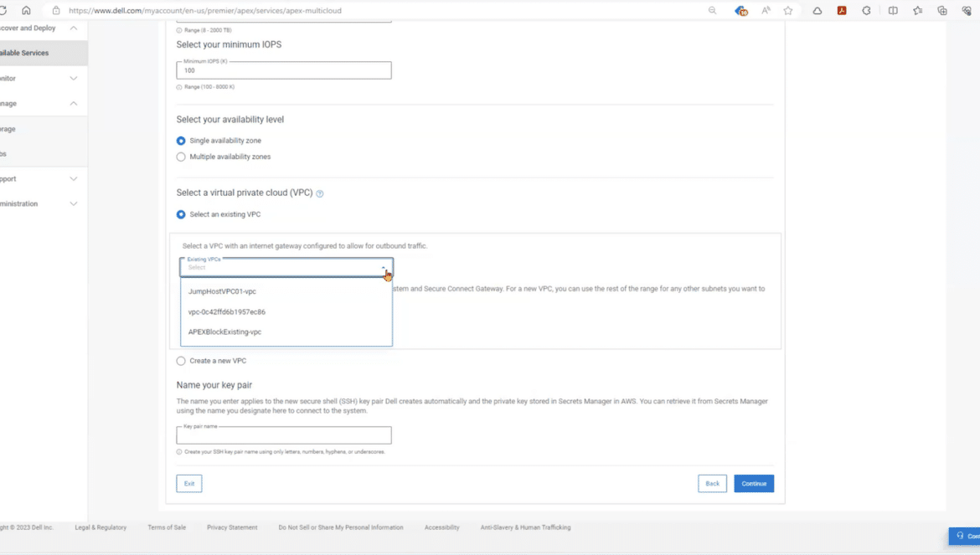
Task: Open Terms of Sale footer link
Action: coord(167,527)
